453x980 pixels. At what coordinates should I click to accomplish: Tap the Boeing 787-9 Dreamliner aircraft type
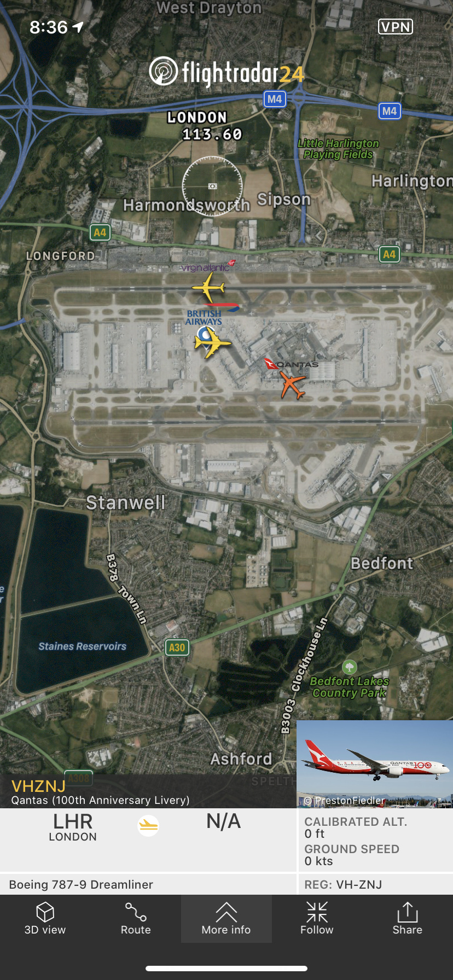pyautogui.click(x=81, y=884)
